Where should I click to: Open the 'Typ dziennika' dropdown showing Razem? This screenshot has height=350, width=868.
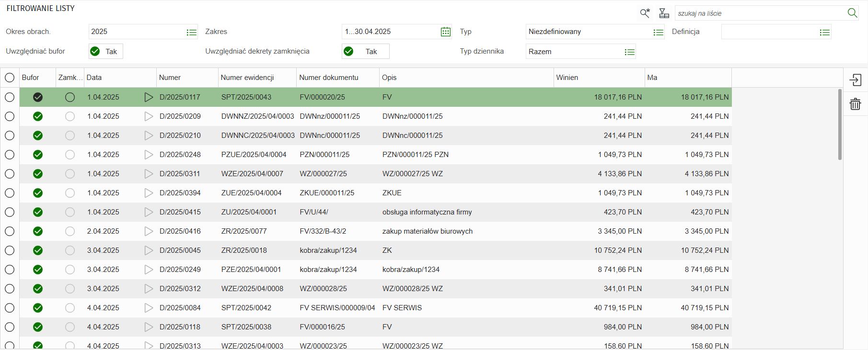click(629, 52)
